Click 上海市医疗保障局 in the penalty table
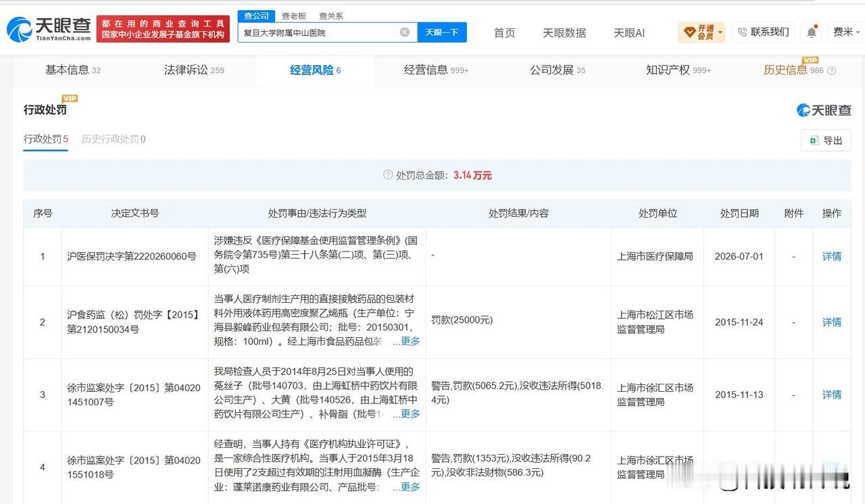This screenshot has height=504, width=865. point(655,257)
